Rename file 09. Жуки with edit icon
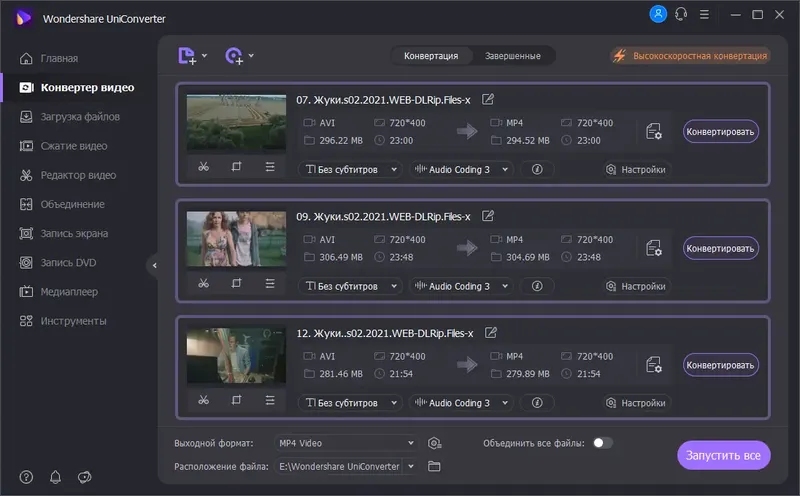This screenshot has width=800, height=496. 488,216
